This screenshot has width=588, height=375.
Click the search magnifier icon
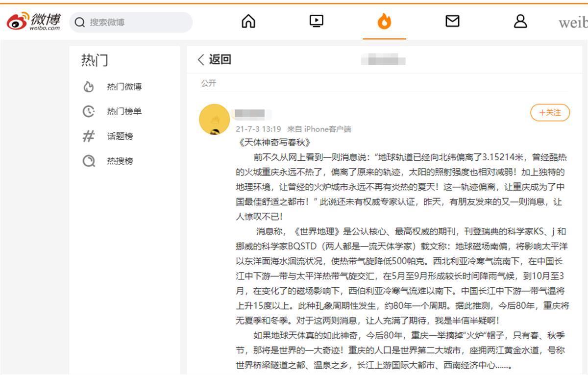click(80, 22)
